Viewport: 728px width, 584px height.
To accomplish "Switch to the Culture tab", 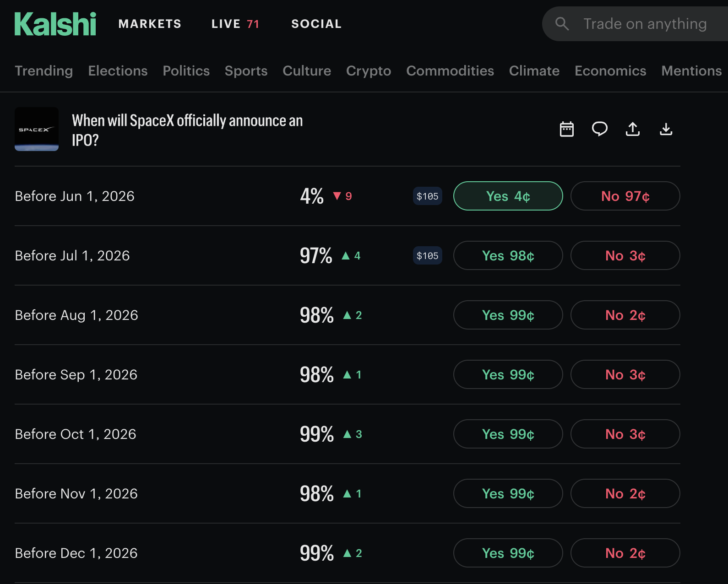I will pyautogui.click(x=307, y=71).
